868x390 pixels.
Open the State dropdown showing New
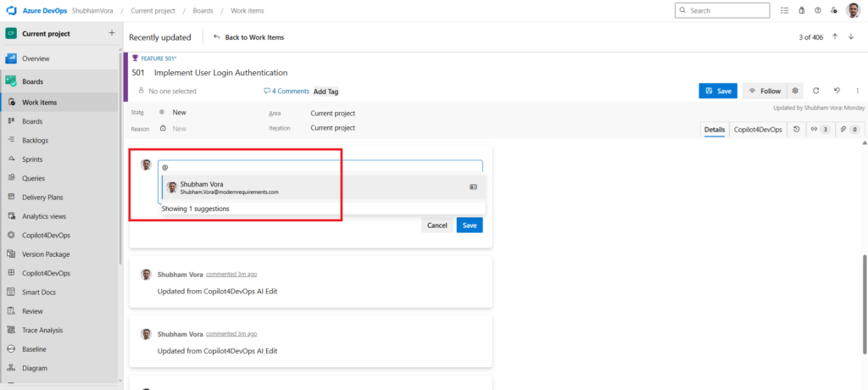point(179,113)
